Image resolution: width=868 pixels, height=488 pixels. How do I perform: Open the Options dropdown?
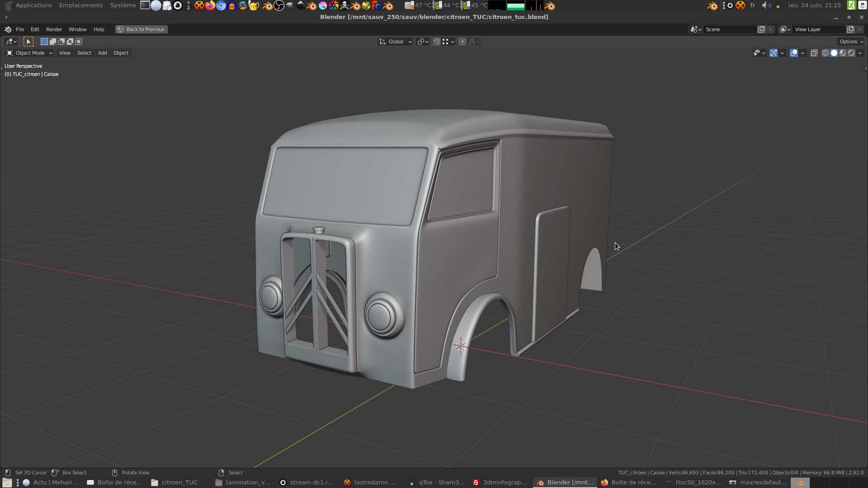click(x=851, y=42)
